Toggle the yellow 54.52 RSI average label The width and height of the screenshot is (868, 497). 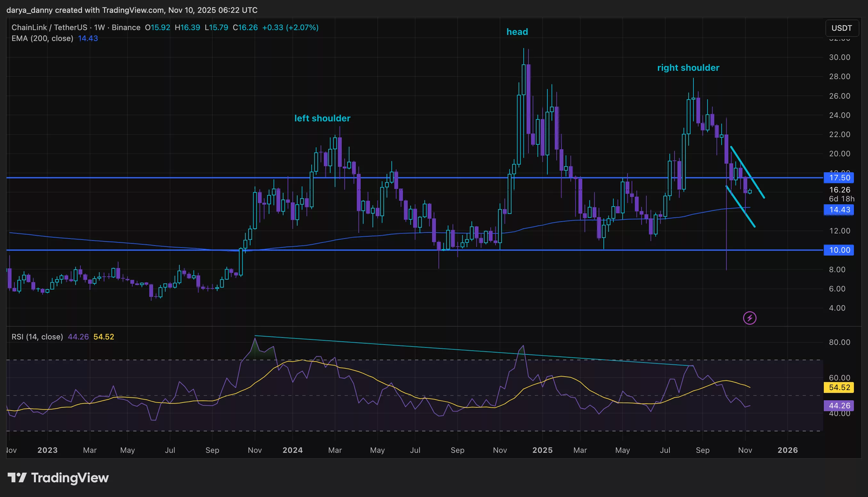pos(839,387)
